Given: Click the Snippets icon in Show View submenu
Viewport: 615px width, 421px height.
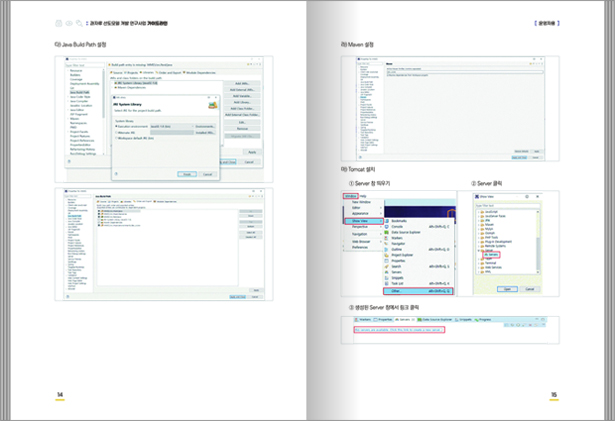Looking at the screenshot, I should [386, 278].
